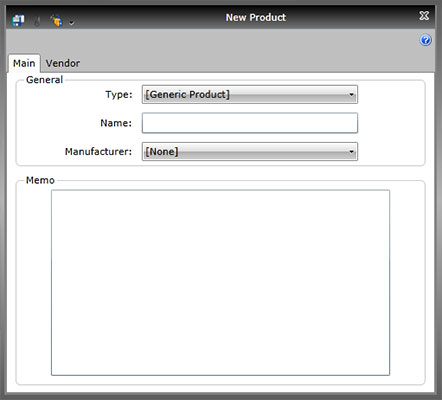Open the small toolbar chevron menu

[x=71, y=23]
